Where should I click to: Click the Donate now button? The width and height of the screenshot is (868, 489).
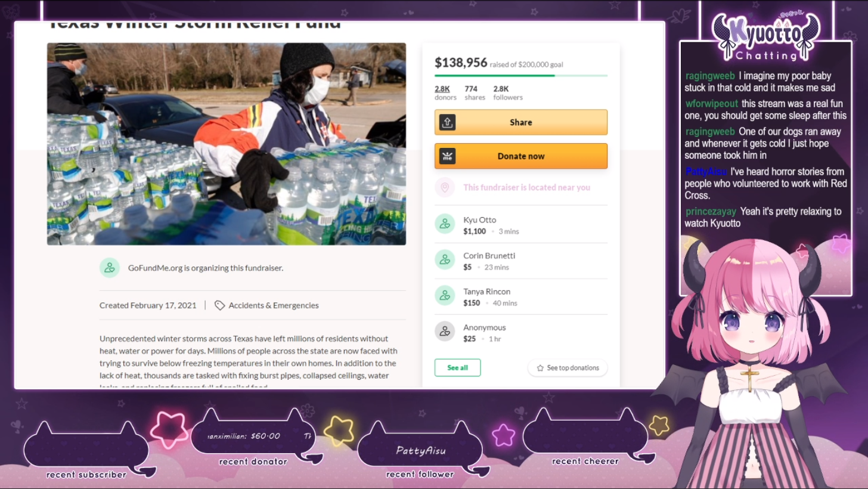pyautogui.click(x=521, y=156)
